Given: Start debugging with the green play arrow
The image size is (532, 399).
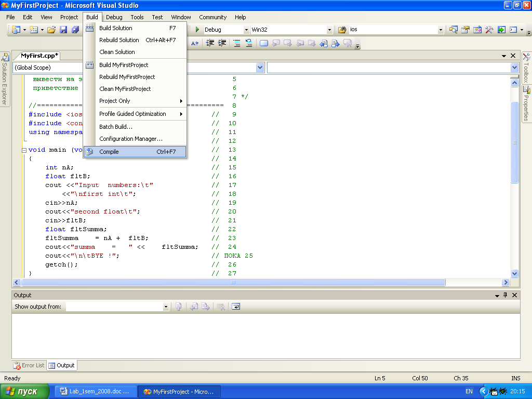Looking at the screenshot, I should (x=197, y=30).
